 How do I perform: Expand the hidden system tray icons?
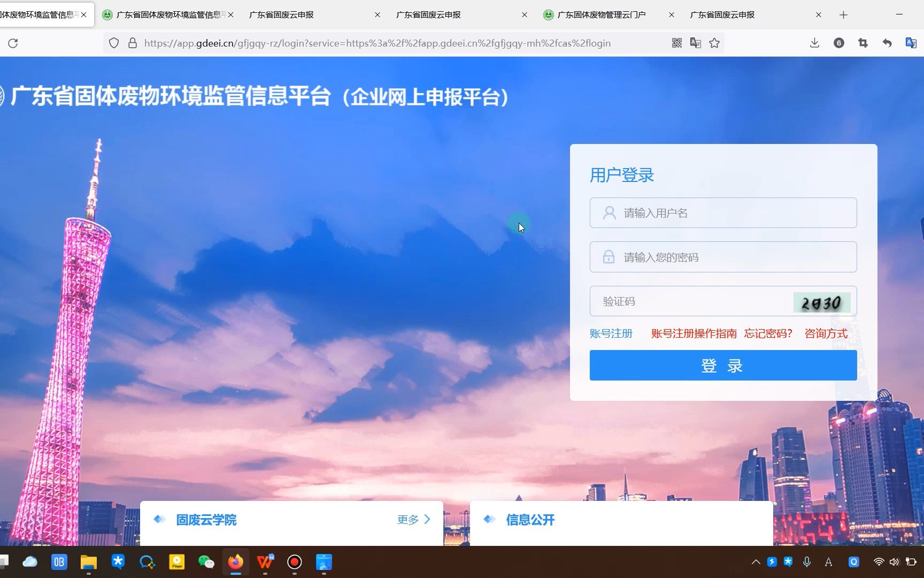click(756, 562)
